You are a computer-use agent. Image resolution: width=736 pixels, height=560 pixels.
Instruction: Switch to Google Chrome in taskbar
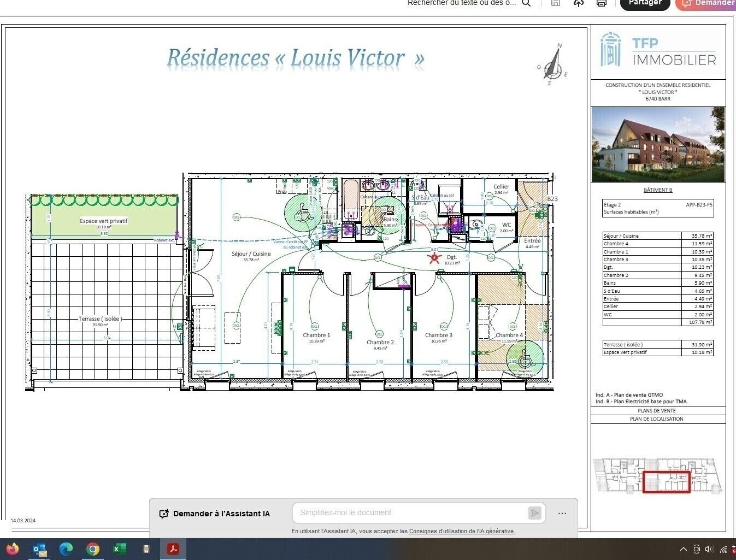coord(93,549)
